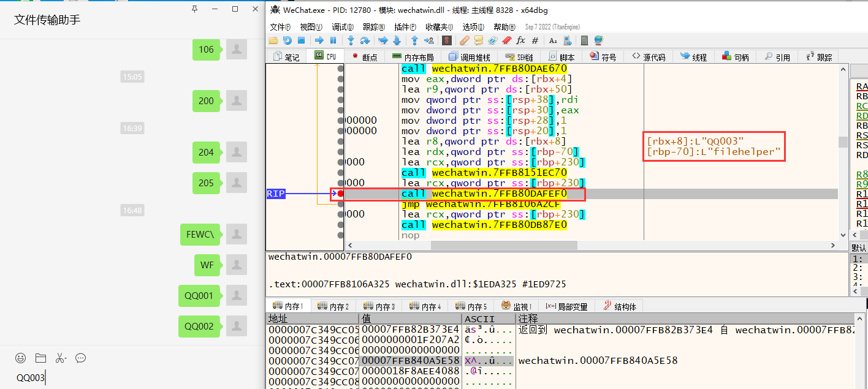Toggle breakpoint dot beside lea rdx instruction
868x389 pixels.
tap(341, 152)
